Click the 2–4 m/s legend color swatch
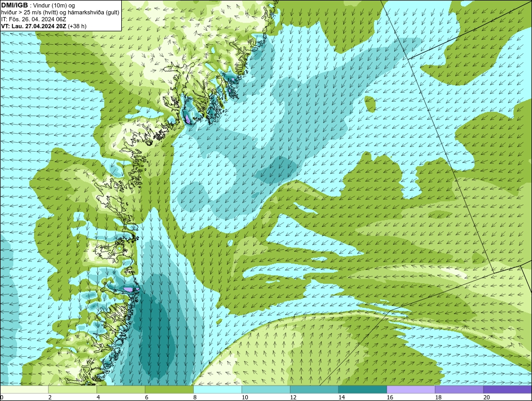 pyautogui.click(x=72, y=389)
